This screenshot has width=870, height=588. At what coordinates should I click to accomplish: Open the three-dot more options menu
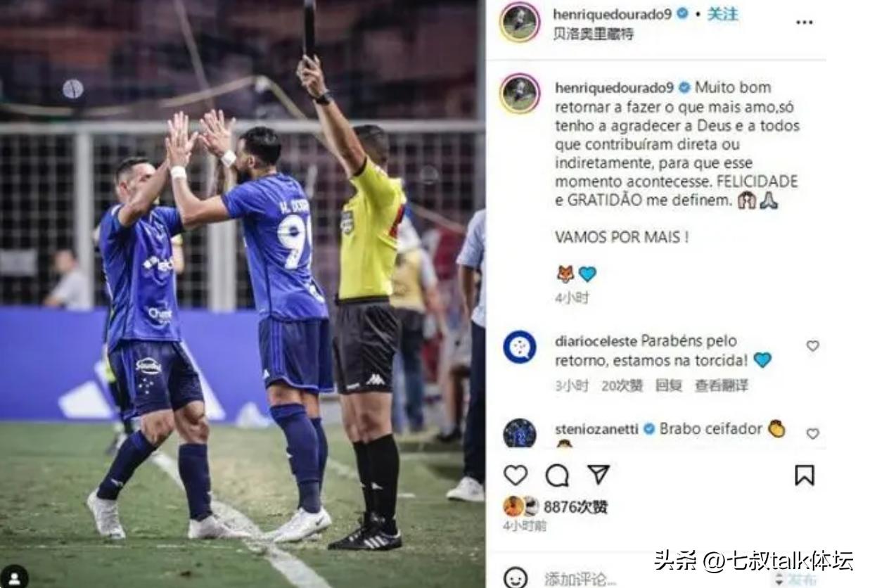(805, 23)
